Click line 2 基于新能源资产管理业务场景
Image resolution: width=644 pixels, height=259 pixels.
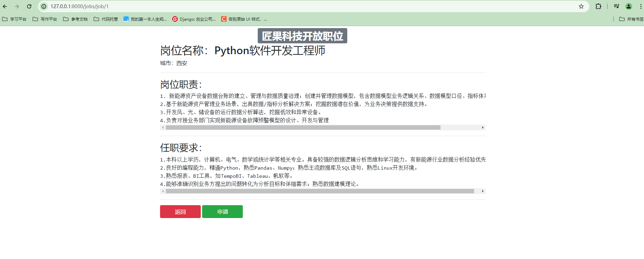pos(294,104)
